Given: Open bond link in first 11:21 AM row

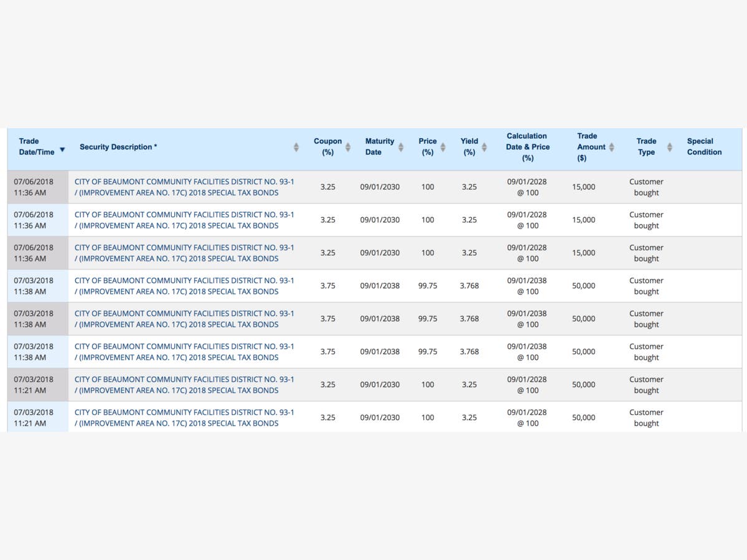Looking at the screenshot, I should tap(184, 385).
